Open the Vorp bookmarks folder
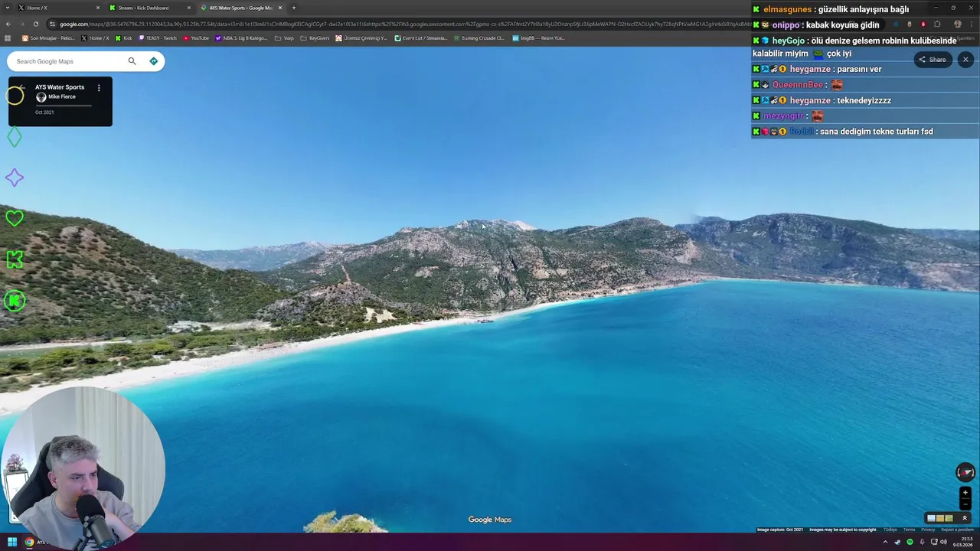980x551 pixels. (284, 38)
